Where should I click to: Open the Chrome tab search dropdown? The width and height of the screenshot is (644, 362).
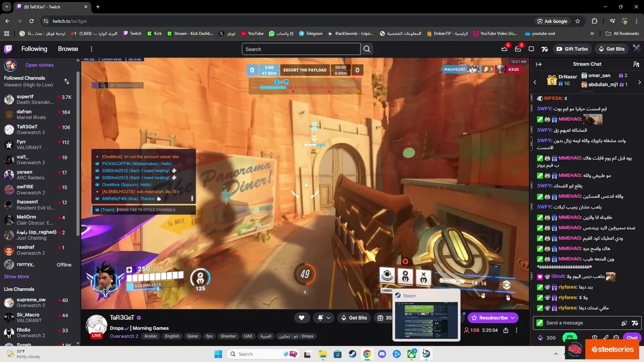(x=7, y=7)
